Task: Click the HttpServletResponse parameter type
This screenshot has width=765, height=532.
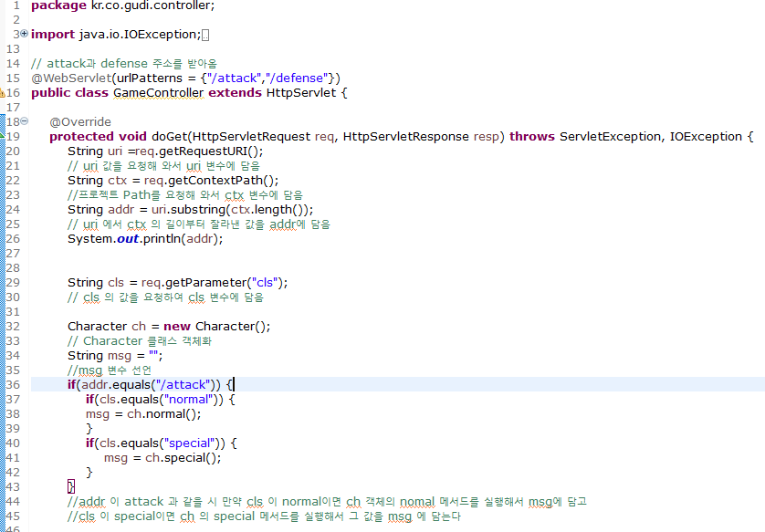Action: 406,137
